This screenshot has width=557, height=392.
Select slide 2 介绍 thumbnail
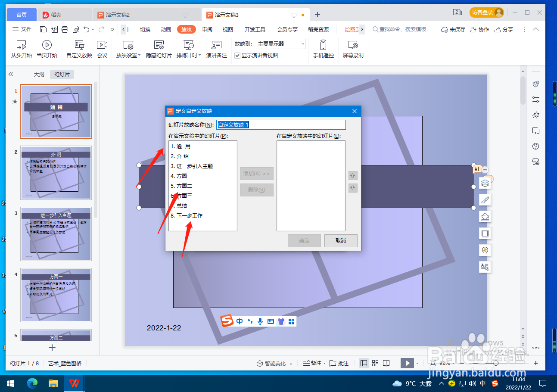pyautogui.click(x=56, y=173)
